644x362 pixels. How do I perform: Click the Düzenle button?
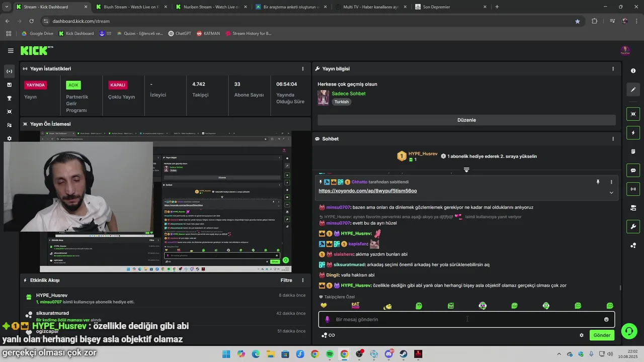pos(466,120)
